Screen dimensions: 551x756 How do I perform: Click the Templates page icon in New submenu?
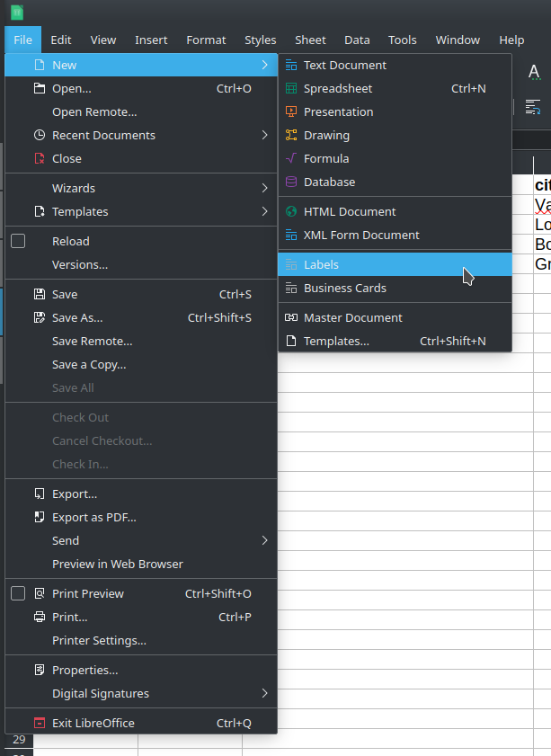coord(291,341)
